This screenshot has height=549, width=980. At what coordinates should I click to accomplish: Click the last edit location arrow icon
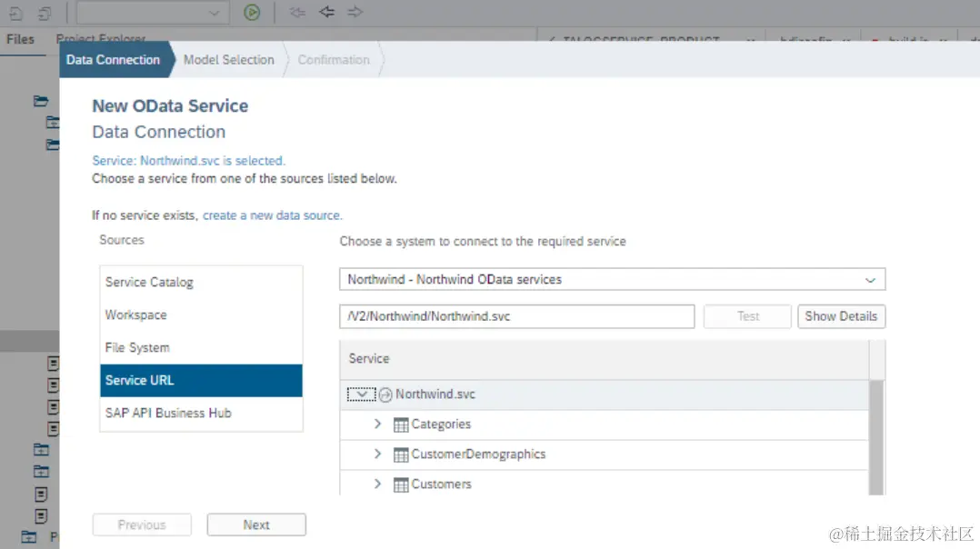[297, 12]
